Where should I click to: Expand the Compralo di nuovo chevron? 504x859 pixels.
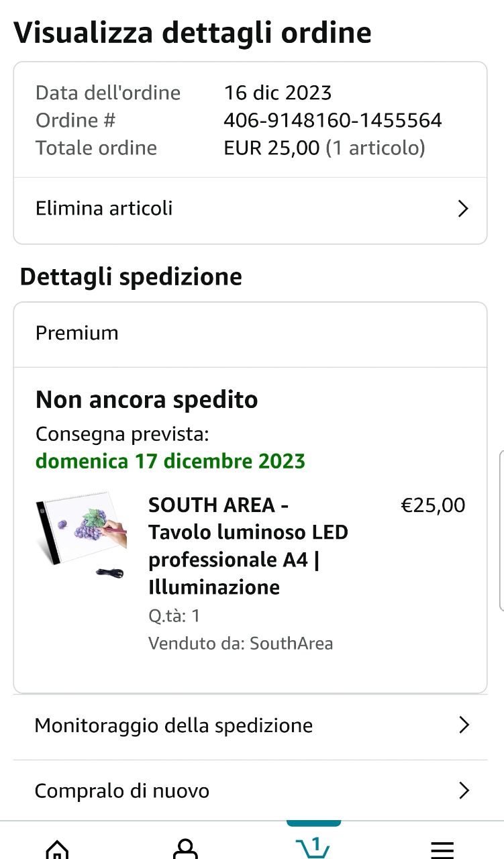[x=463, y=791]
